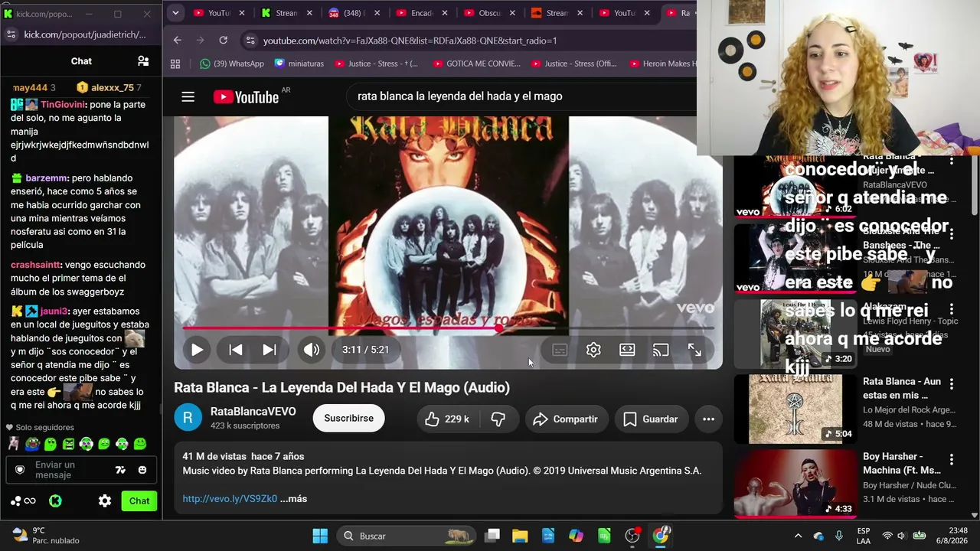Switch to the (348) browser tab
This screenshot has height=551, width=980.
point(355,13)
